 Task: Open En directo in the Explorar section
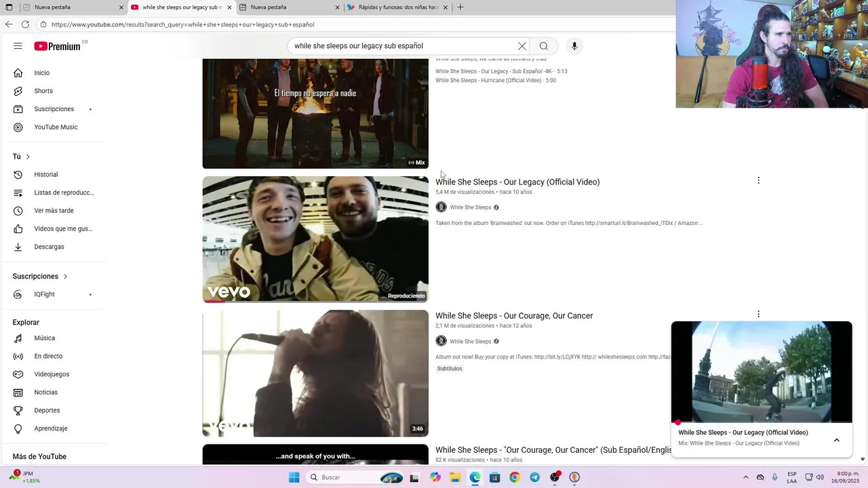click(53, 356)
